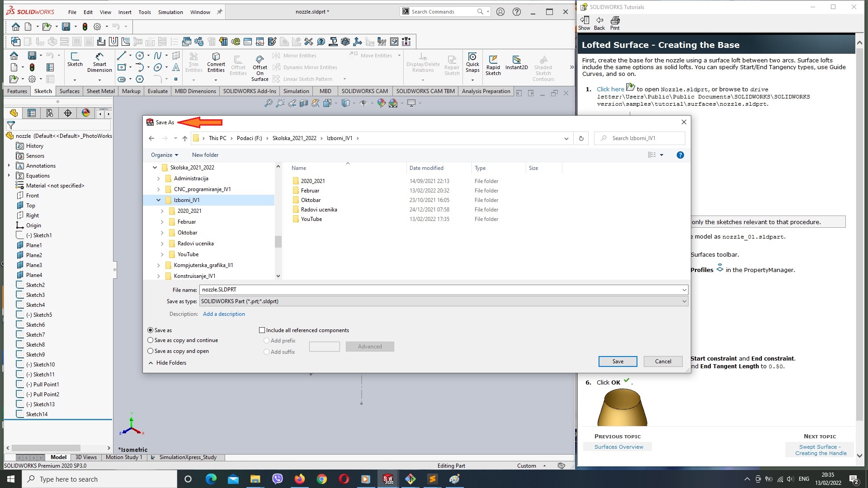Select the 'Save as' radio option
The height and width of the screenshot is (488, 868).
coord(150,330)
